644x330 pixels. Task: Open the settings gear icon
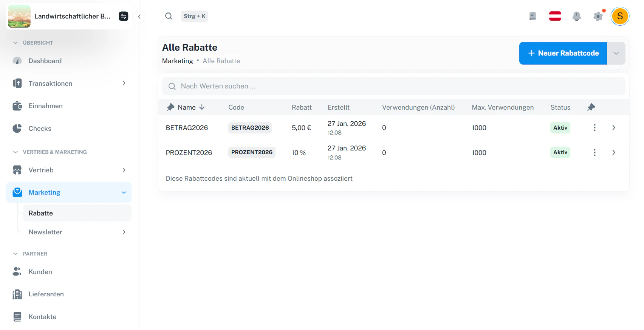[x=598, y=16]
